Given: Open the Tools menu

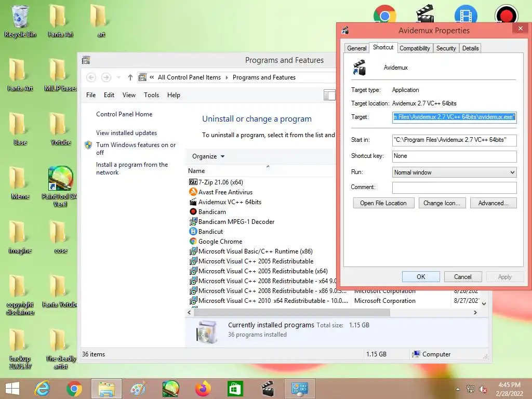Looking at the screenshot, I should 151,95.
